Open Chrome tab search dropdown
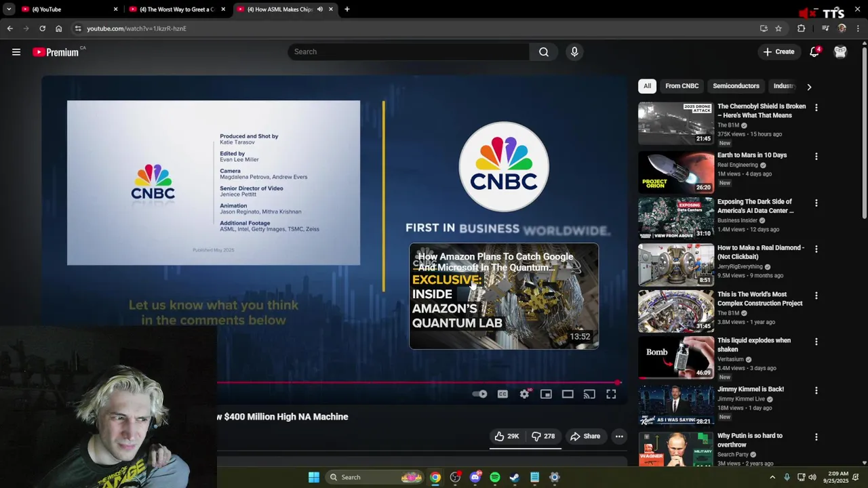868x488 pixels. 9,9
